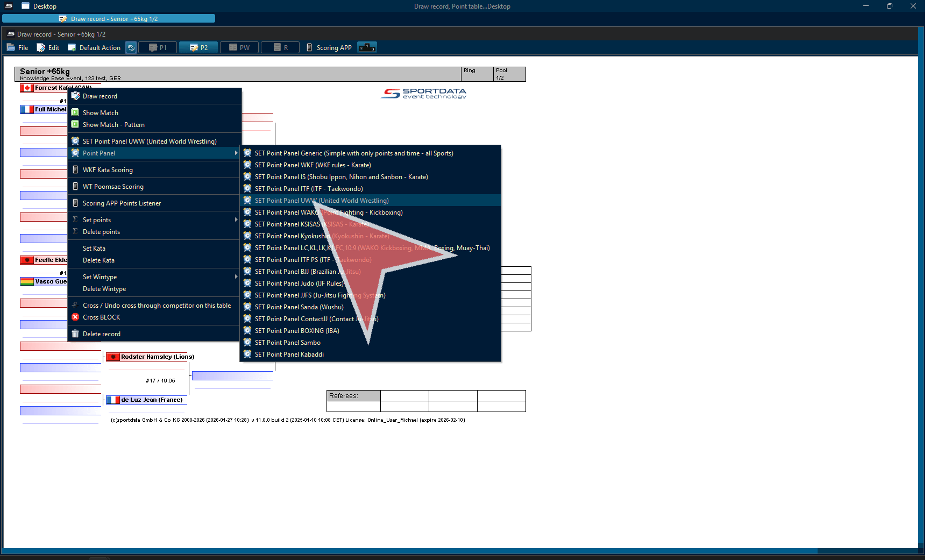Expand the Point Panel submenu arrow
This screenshot has width=930, height=560.
236,153
